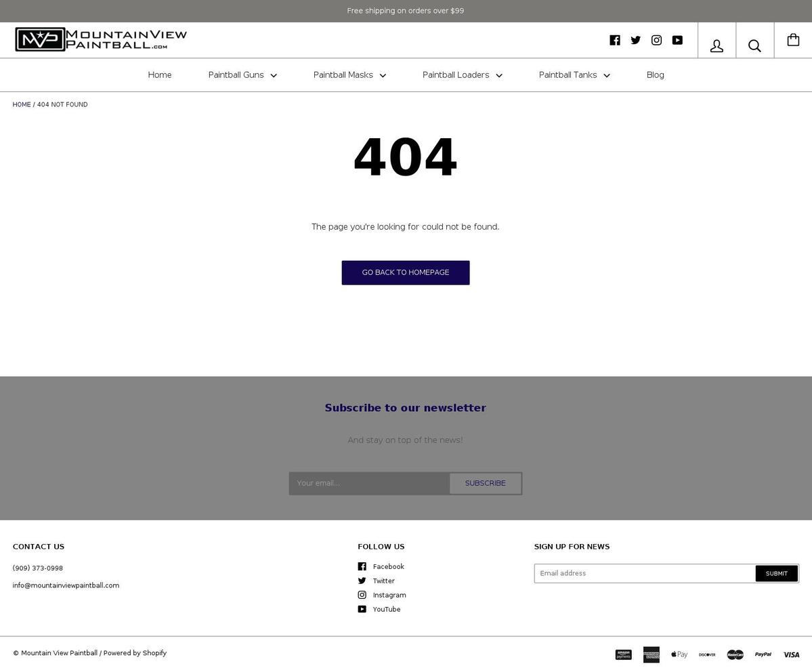This screenshot has height=670, width=812.
Task: Click the footer Facebook icon
Action: tap(362, 566)
